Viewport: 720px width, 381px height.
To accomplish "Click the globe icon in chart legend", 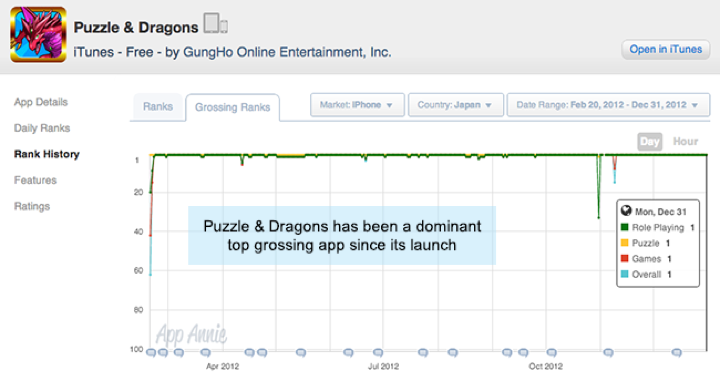I will 626,211.
